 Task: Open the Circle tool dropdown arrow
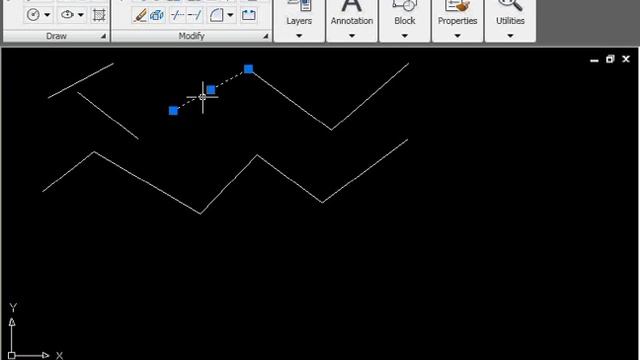[47, 15]
